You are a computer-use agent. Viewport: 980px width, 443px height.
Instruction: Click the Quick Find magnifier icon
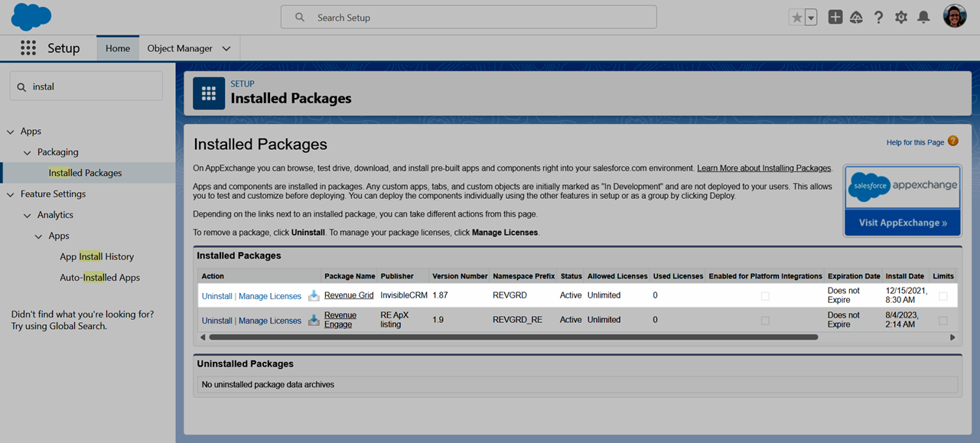[x=21, y=87]
